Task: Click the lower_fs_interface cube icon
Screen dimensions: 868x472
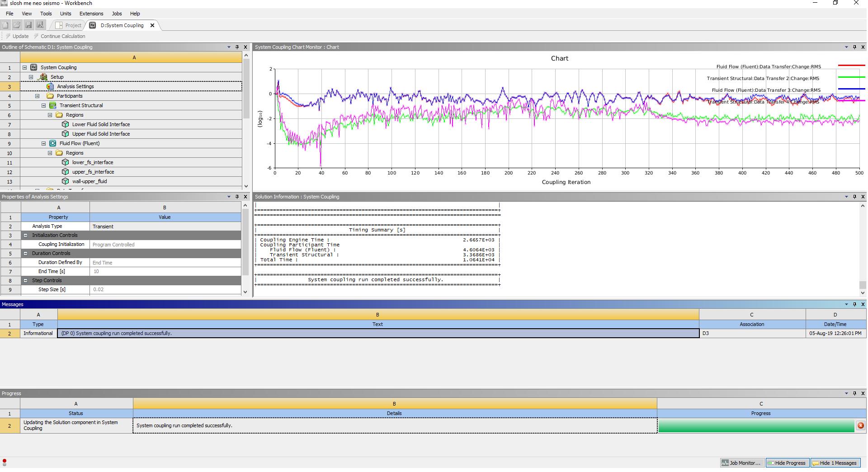Action: click(65, 162)
